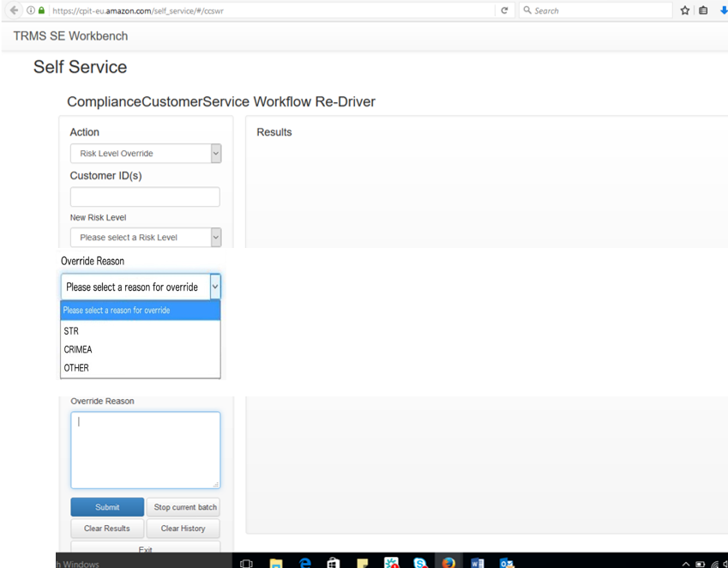
Task: Choose OTHER as the override reason
Action: point(141,368)
